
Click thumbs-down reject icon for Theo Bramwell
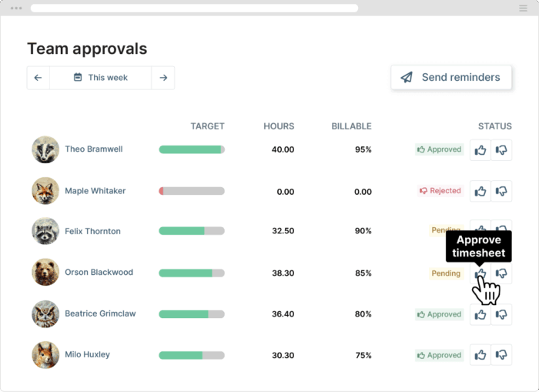[x=501, y=150]
